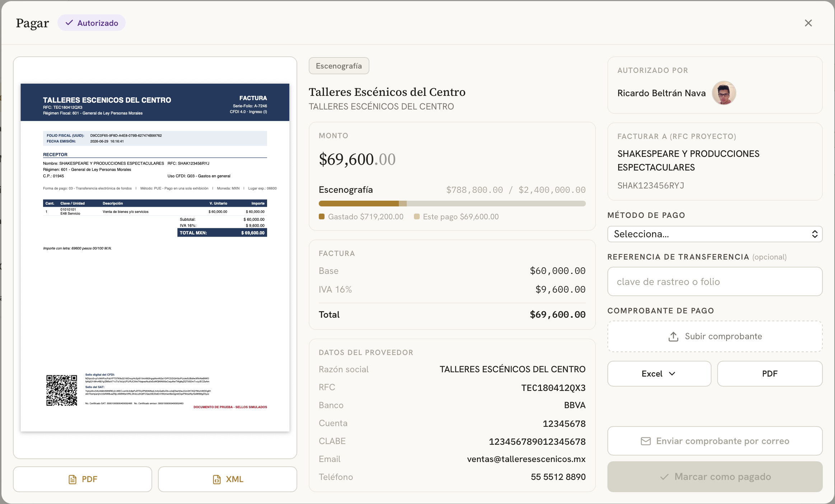Download the invoice PDF file
This screenshot has height=504, width=835.
(x=83, y=479)
